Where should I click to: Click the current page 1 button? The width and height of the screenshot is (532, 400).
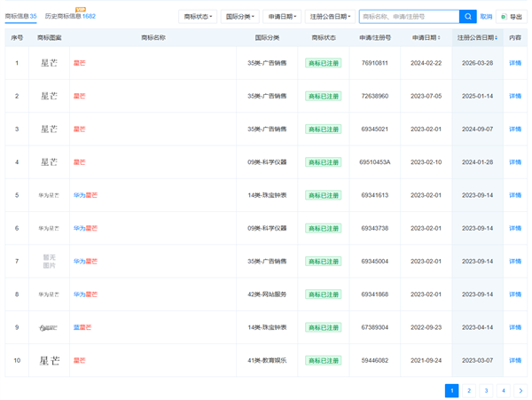[451, 390]
